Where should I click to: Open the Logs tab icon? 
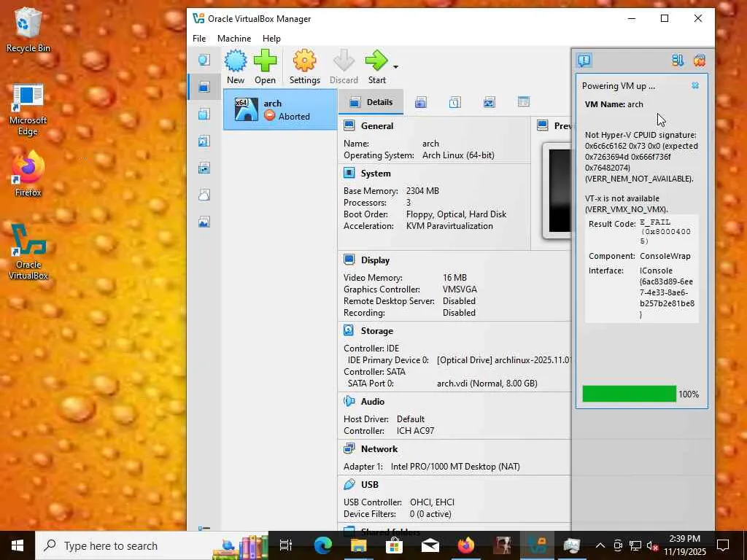click(455, 102)
